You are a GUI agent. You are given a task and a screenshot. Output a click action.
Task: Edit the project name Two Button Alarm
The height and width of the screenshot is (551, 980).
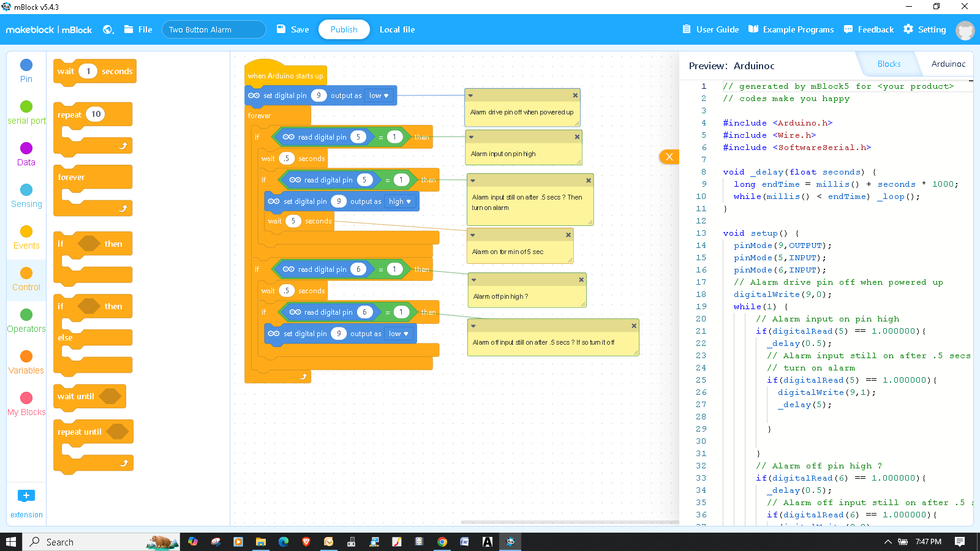(x=214, y=29)
